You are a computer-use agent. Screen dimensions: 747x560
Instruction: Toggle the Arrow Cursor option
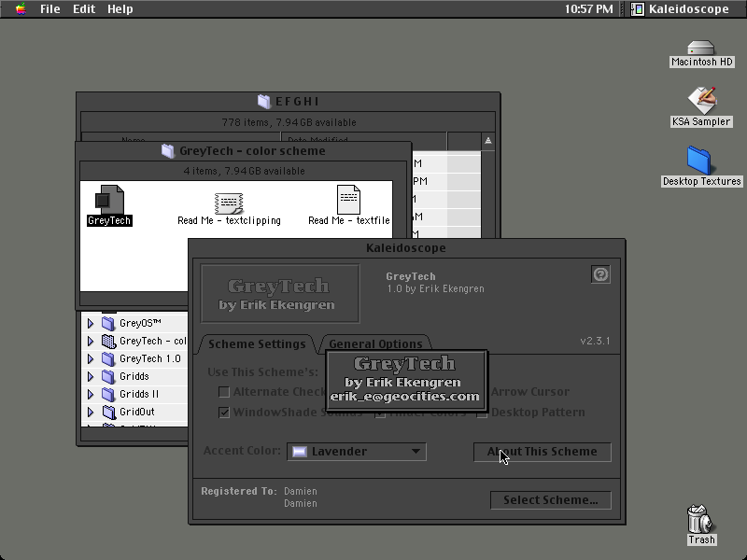pyautogui.click(x=529, y=392)
